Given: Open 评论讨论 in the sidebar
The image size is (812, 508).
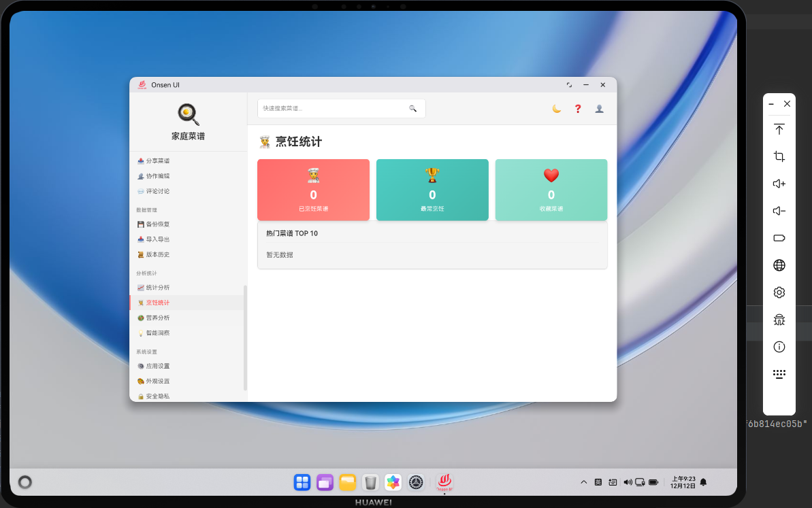Looking at the screenshot, I should pyautogui.click(x=186, y=191).
